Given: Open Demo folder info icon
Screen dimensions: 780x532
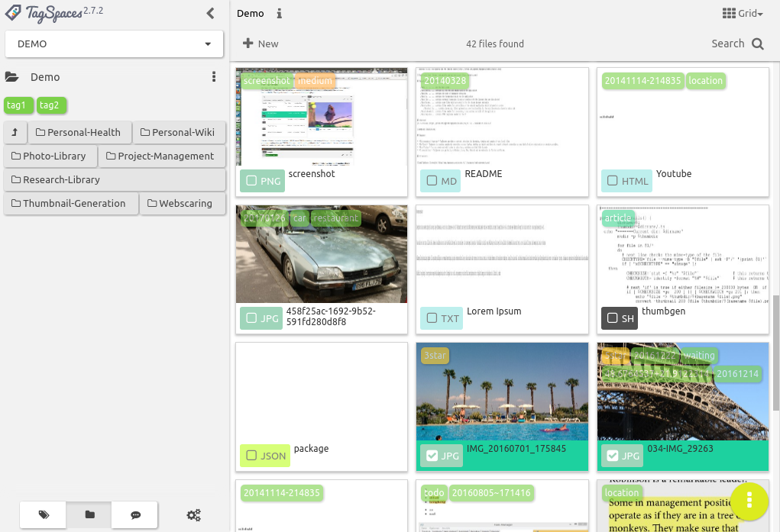Looking at the screenshot, I should 280,14.
